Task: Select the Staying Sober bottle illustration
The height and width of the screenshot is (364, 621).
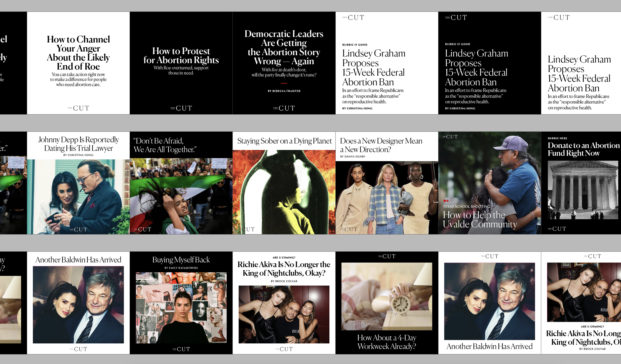Action: [284, 192]
